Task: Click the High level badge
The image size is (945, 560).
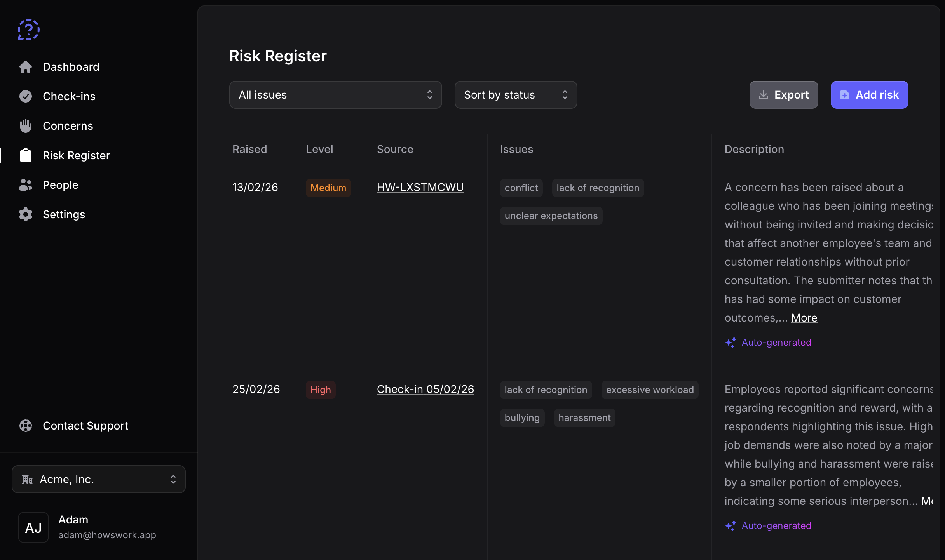Action: coord(321,390)
